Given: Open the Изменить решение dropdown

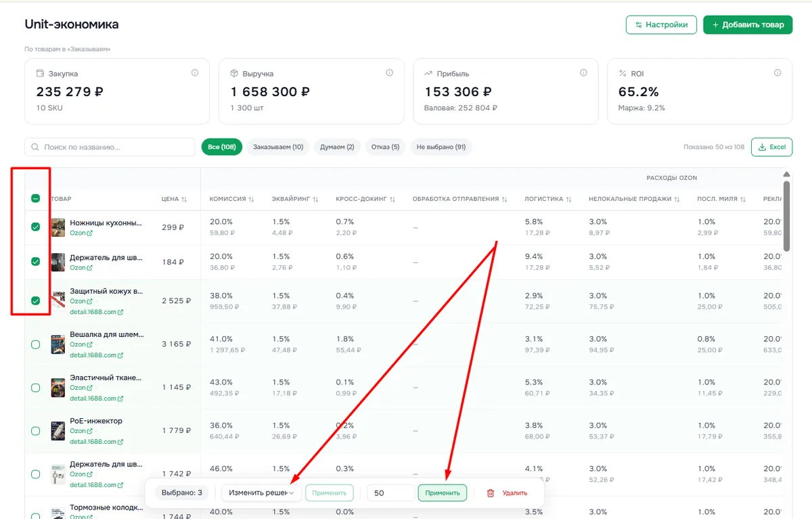Looking at the screenshot, I should click(261, 493).
